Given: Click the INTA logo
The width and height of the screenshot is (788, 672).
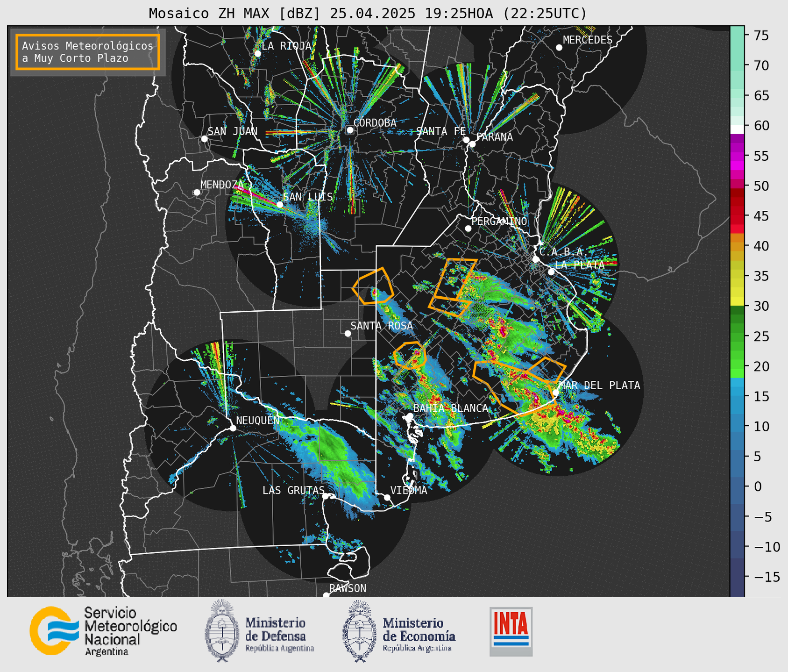Looking at the screenshot, I should click(511, 631).
